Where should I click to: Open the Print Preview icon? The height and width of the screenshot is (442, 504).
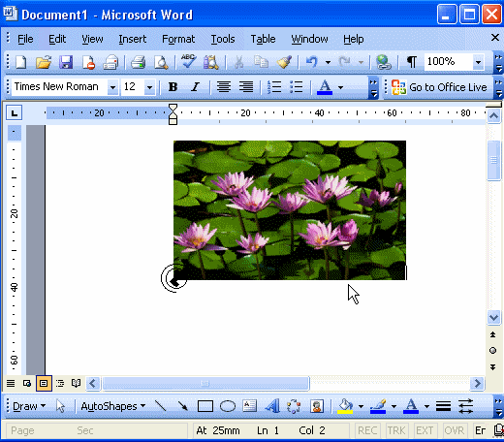tap(161, 62)
